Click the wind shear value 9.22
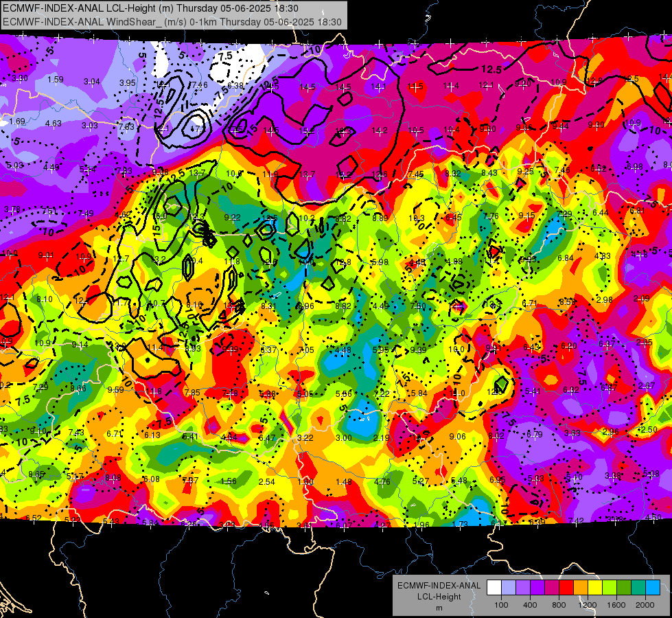 232,218
